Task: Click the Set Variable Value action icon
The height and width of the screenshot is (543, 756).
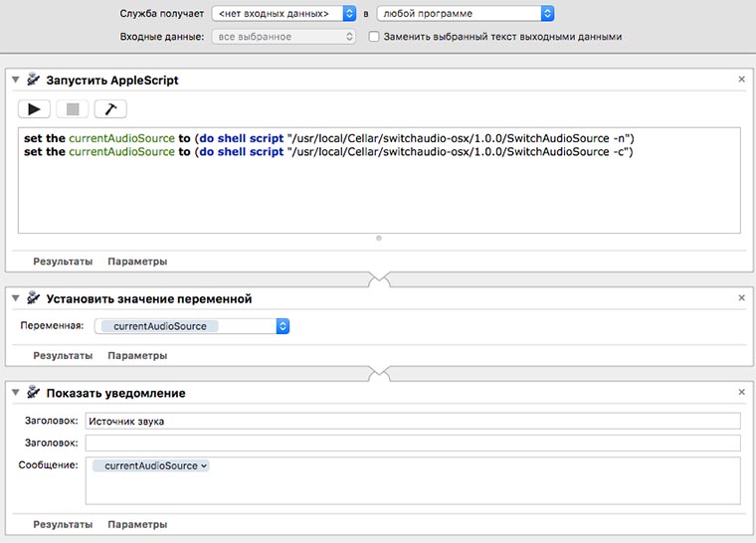Action: (x=33, y=298)
